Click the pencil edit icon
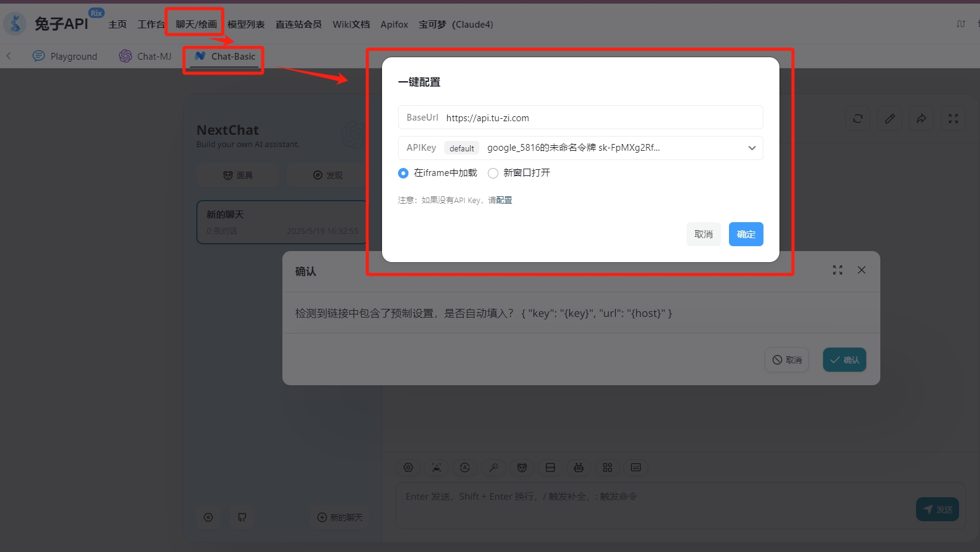The width and height of the screenshot is (980, 552). (x=890, y=119)
